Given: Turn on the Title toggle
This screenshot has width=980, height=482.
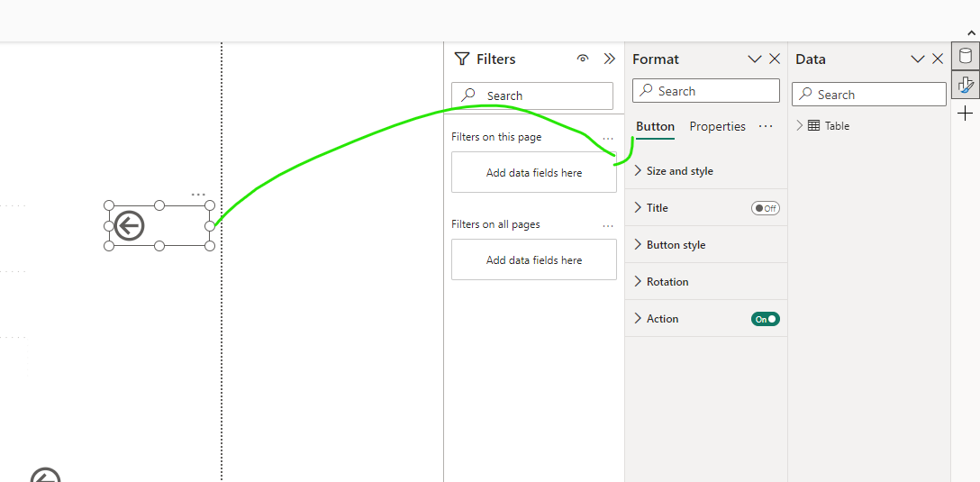Looking at the screenshot, I should pyautogui.click(x=766, y=208).
